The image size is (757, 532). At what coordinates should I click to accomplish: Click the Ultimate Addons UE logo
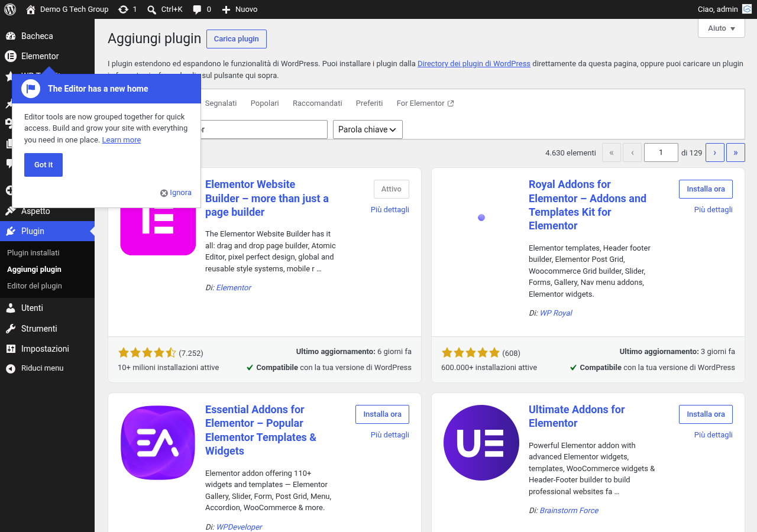point(481,443)
